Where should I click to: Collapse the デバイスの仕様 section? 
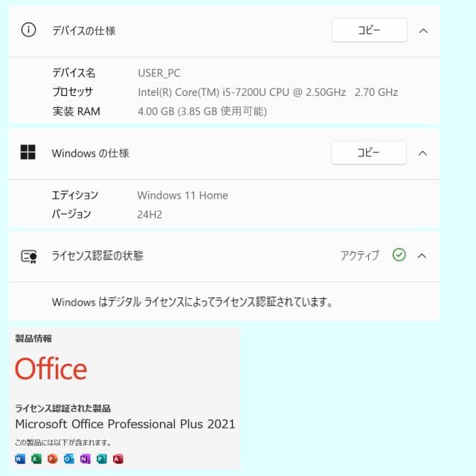(423, 30)
